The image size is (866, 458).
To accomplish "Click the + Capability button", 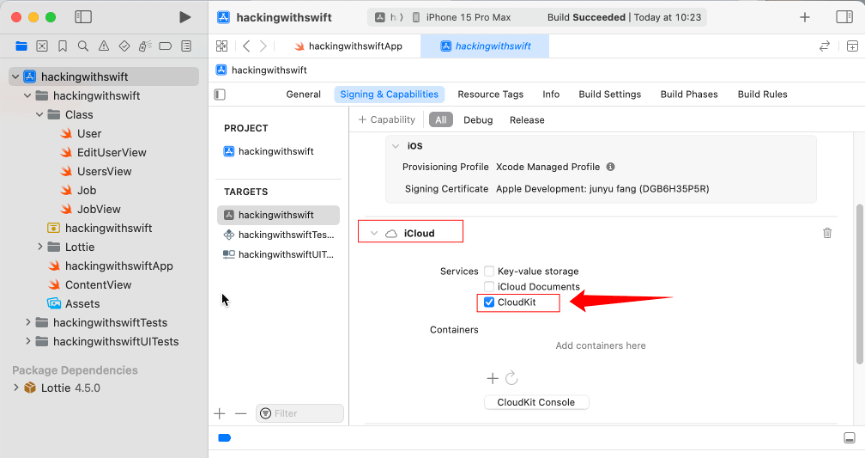I will pyautogui.click(x=387, y=120).
